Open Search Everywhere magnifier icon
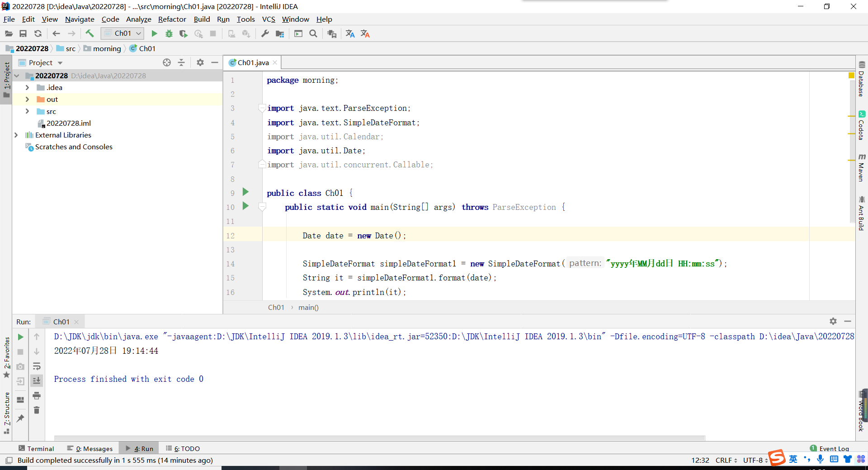This screenshot has height=470, width=868. [313, 33]
